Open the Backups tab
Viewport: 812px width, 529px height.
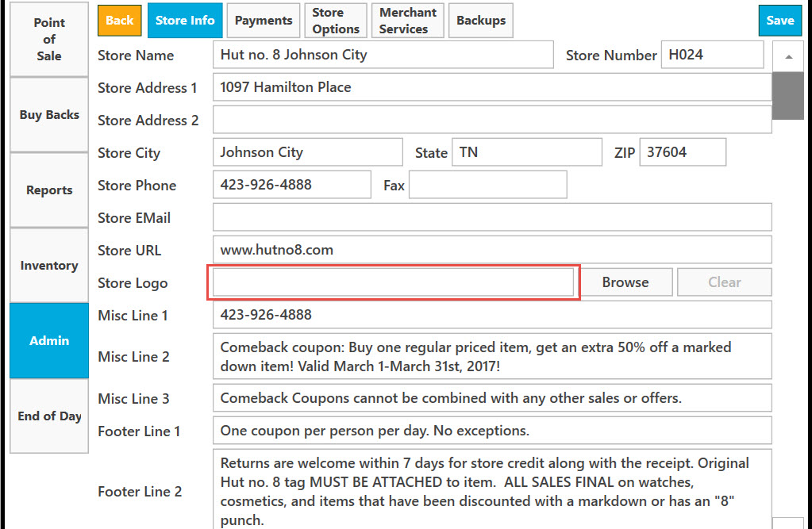tap(481, 21)
